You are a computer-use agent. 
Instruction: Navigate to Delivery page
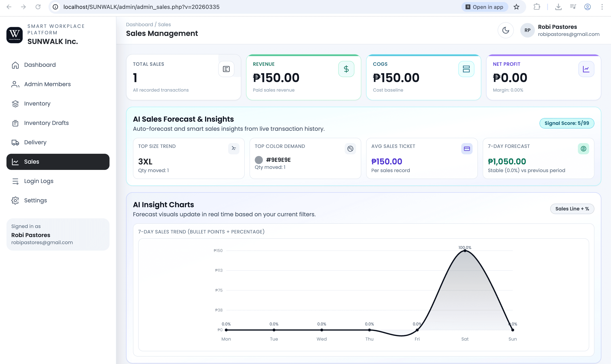pos(58,142)
